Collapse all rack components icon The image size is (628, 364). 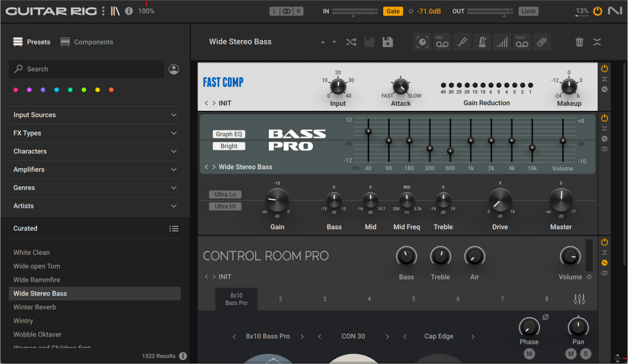pyautogui.click(x=597, y=42)
